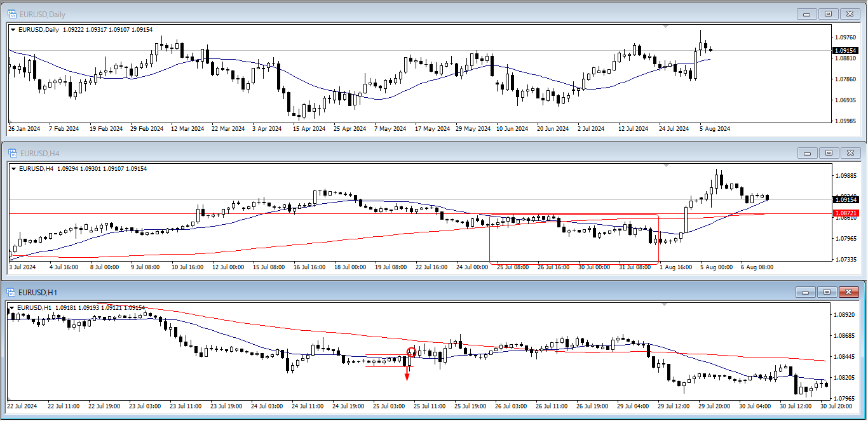Click the red 1.08721 price label
Viewport: 868px width, 421px height.
click(845, 213)
